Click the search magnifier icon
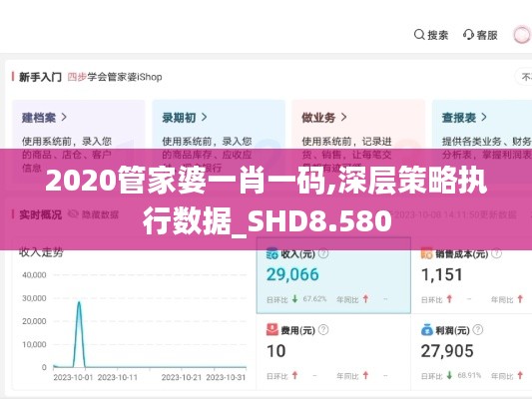Screen dimensions: 532x399 pos(419,35)
